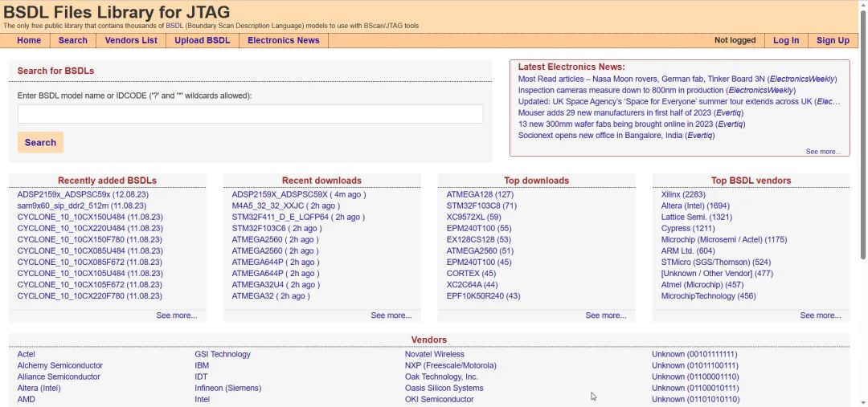This screenshot has width=868, height=407.
Task: Open the Home menu item
Action: 29,40
